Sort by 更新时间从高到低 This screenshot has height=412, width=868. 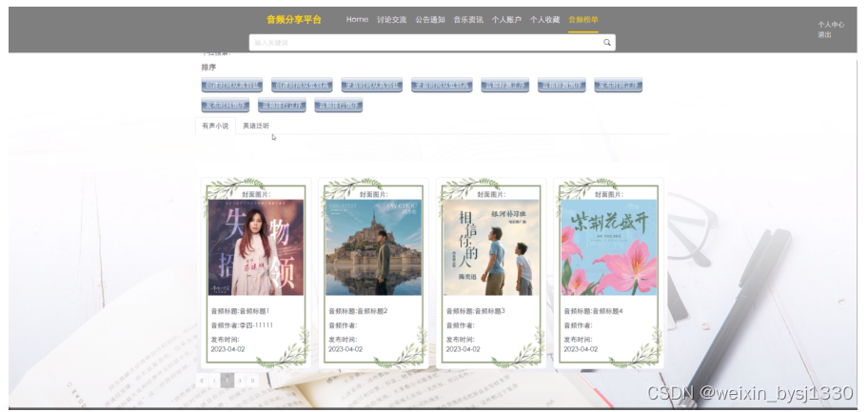coord(371,86)
